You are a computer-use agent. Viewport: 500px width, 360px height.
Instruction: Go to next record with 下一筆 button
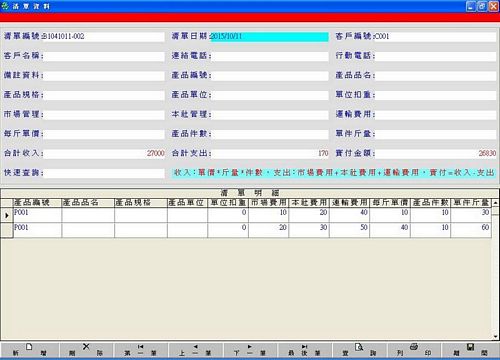[x=250, y=350]
